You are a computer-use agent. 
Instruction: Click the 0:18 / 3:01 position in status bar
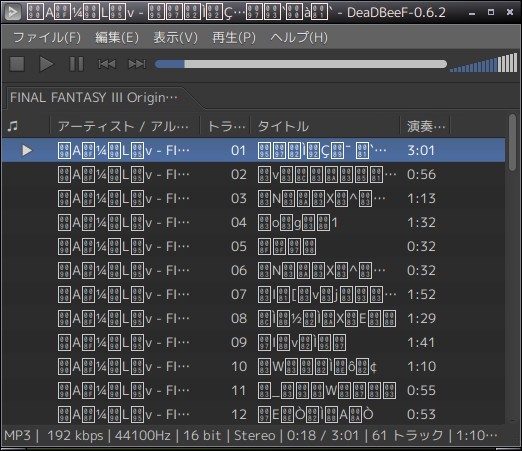323,436
